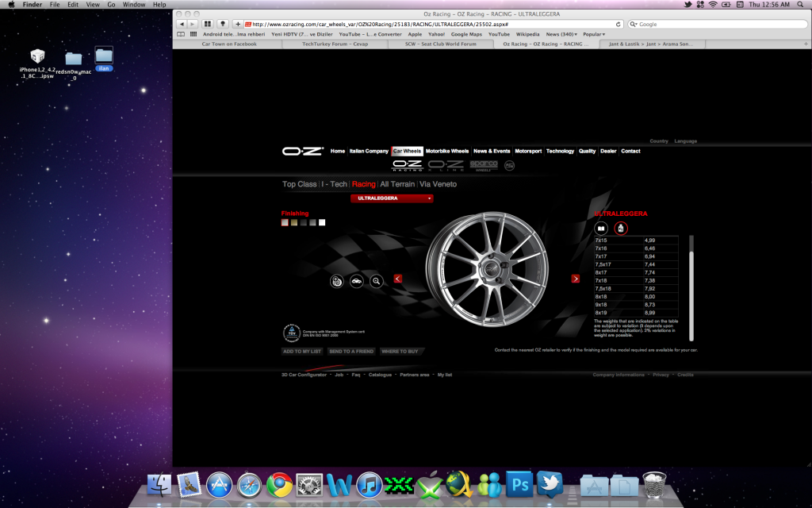Click the magnifier zoom wheel icon

click(x=377, y=282)
